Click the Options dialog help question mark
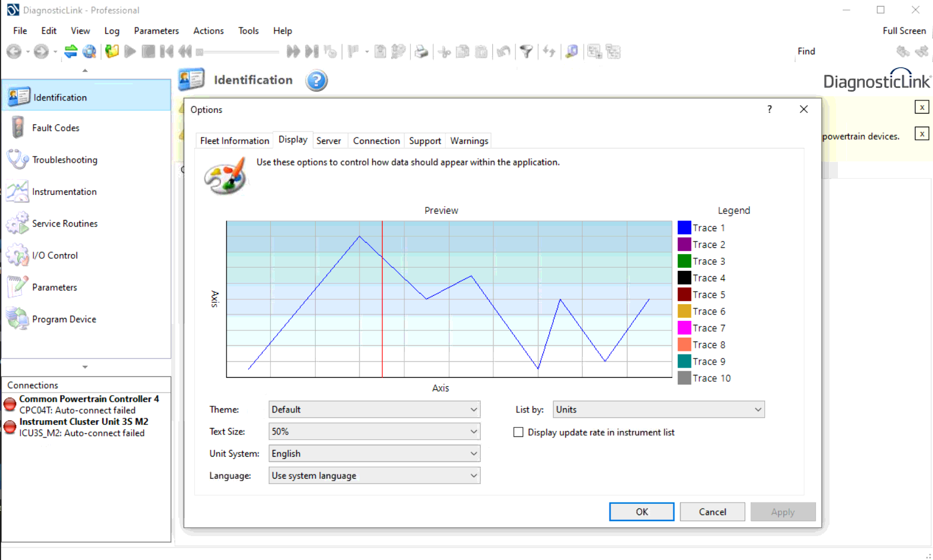 [x=770, y=109]
